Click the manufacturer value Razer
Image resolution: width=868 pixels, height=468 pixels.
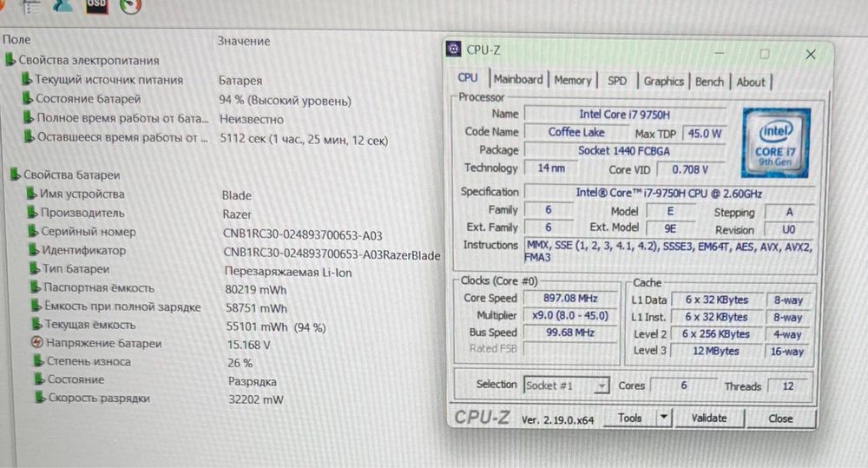point(237,214)
